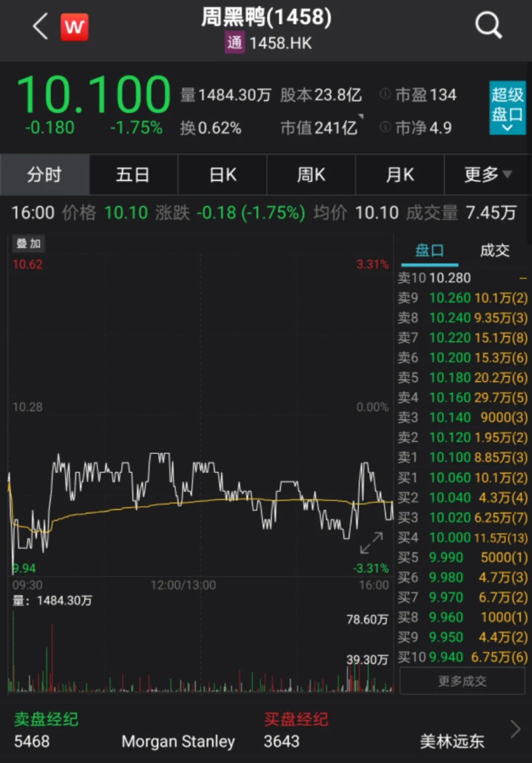
Task: Tap the purple 通 badge icon
Action: coord(234,43)
